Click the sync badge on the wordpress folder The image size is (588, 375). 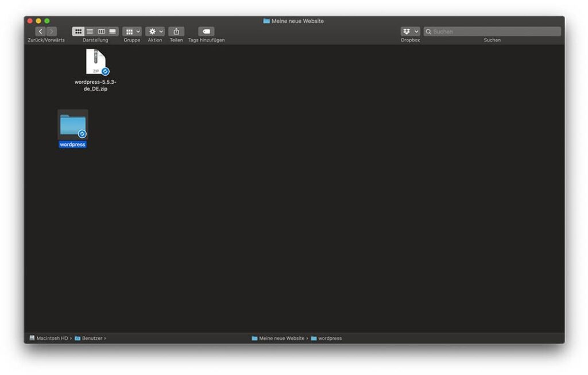pyautogui.click(x=81, y=134)
